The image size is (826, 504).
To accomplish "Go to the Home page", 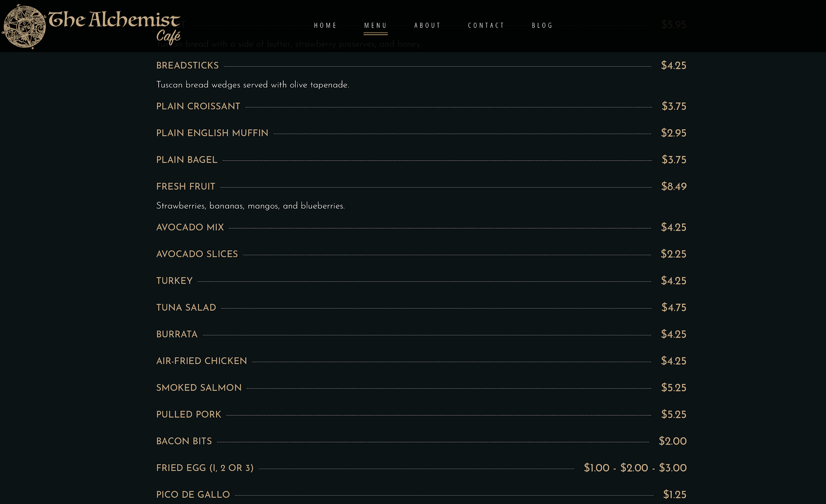I will (325, 26).
